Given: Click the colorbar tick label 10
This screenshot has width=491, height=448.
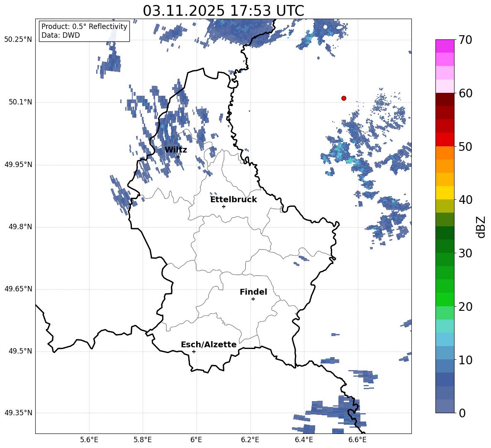Looking at the screenshot, I should pyautogui.click(x=465, y=360).
